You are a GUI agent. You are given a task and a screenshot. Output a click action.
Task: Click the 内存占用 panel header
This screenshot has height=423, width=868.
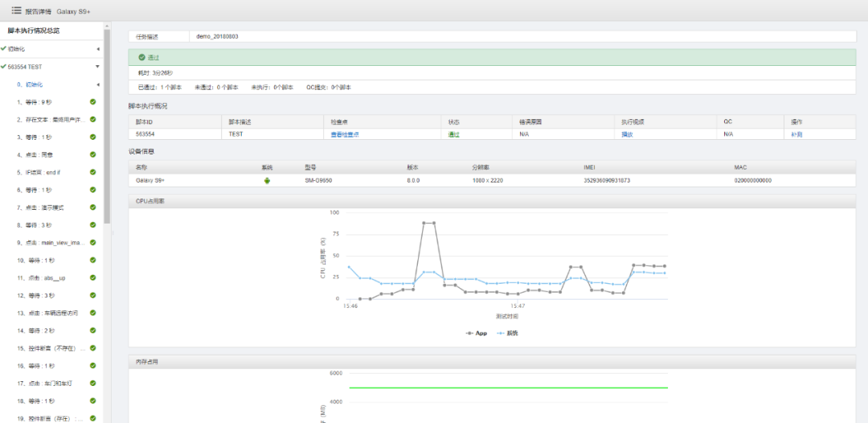click(x=492, y=362)
